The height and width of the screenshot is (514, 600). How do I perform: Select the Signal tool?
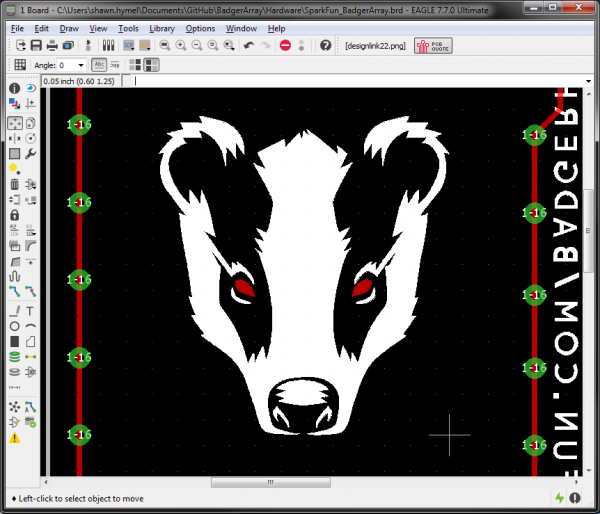click(x=31, y=357)
